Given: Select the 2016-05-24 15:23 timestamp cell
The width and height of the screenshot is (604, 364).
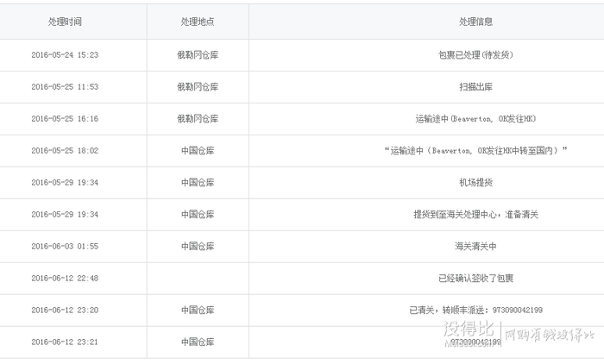Looking at the screenshot, I should pos(65,55).
